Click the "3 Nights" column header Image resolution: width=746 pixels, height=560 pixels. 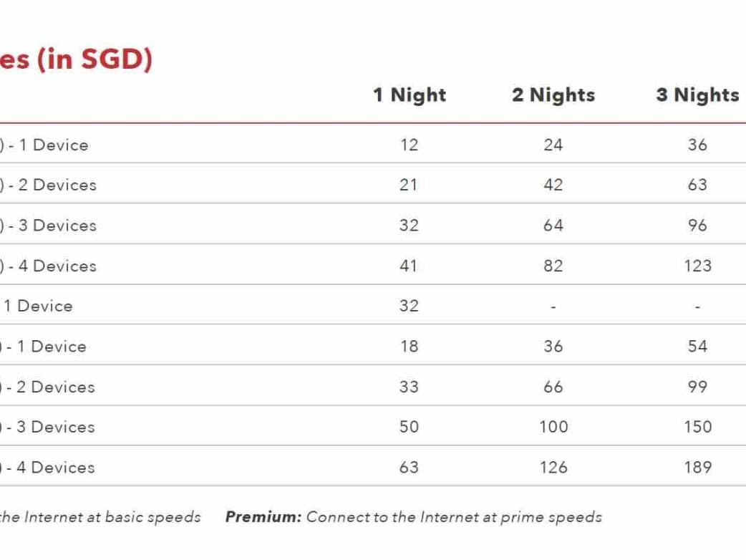click(697, 95)
